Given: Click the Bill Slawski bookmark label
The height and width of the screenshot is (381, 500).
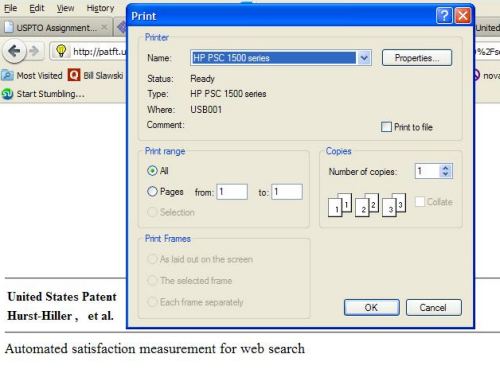Looking at the screenshot, I should click(103, 76).
